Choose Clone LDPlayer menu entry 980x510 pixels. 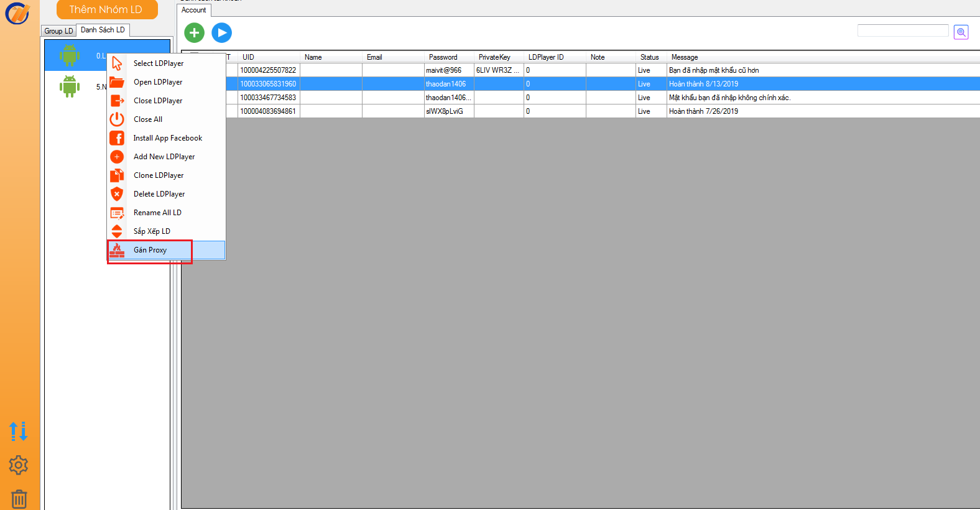(167, 175)
